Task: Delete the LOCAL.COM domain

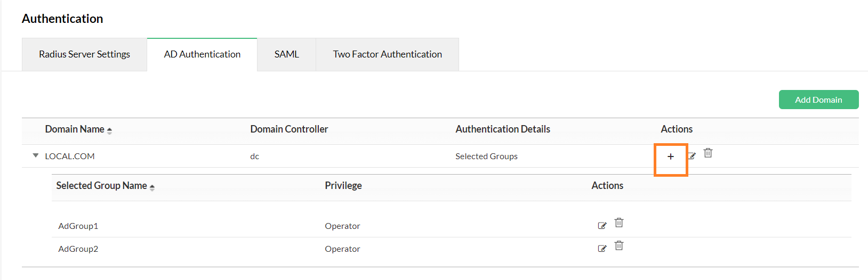Action: coord(708,153)
